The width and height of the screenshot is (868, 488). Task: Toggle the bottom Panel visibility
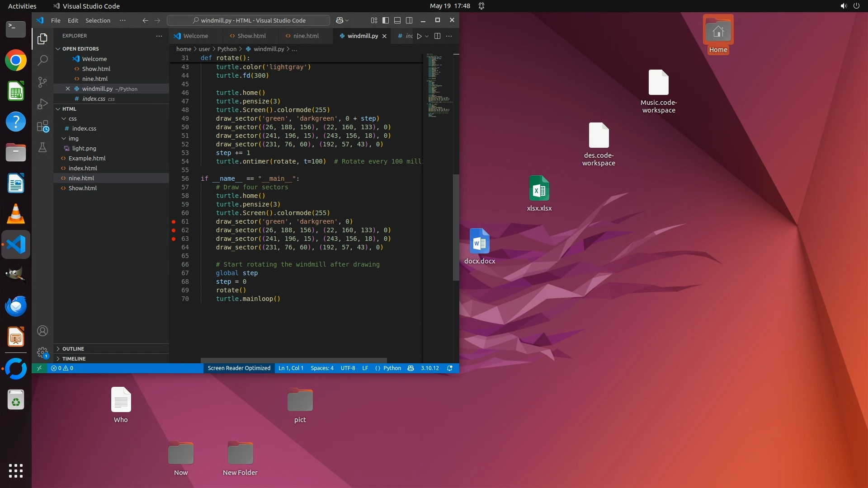tap(397, 20)
